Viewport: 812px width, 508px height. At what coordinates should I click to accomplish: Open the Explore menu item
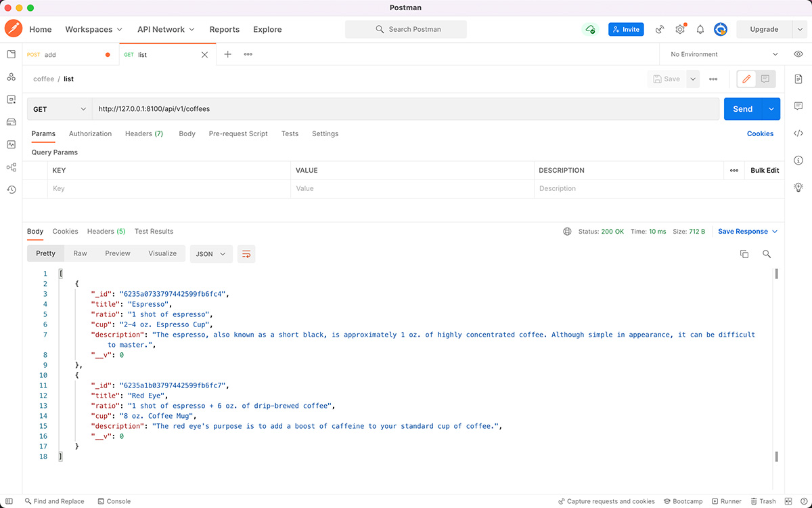tap(267, 29)
